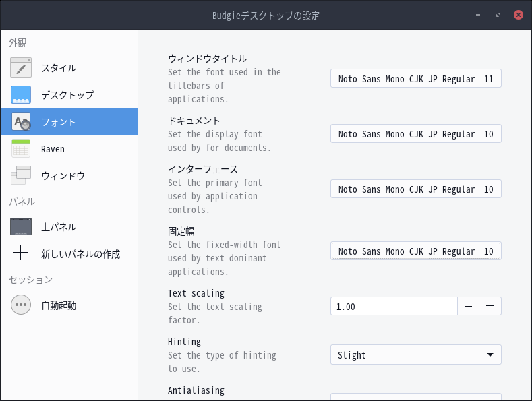Change the ウィンドウタイトル font button
The width and height of the screenshot is (532, 401).
[x=415, y=79]
